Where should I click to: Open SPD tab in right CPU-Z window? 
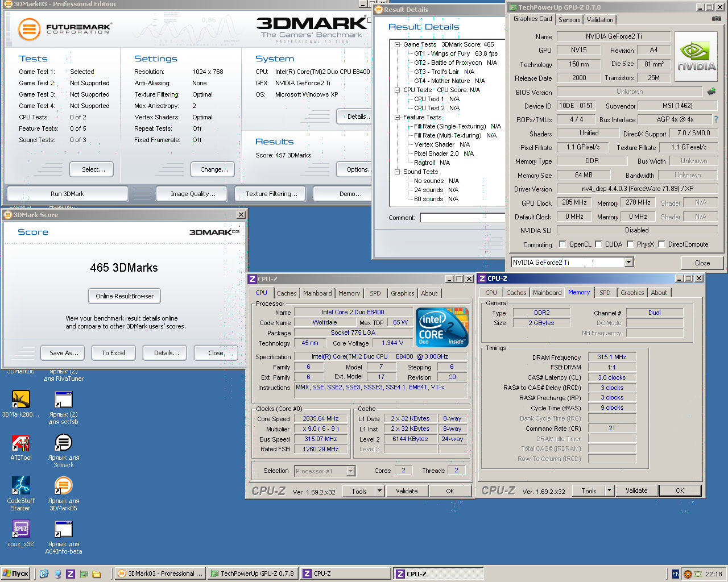pos(605,293)
